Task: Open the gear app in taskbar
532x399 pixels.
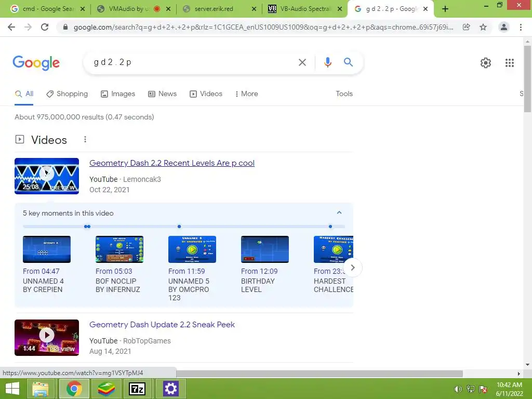Action: tap(170, 389)
